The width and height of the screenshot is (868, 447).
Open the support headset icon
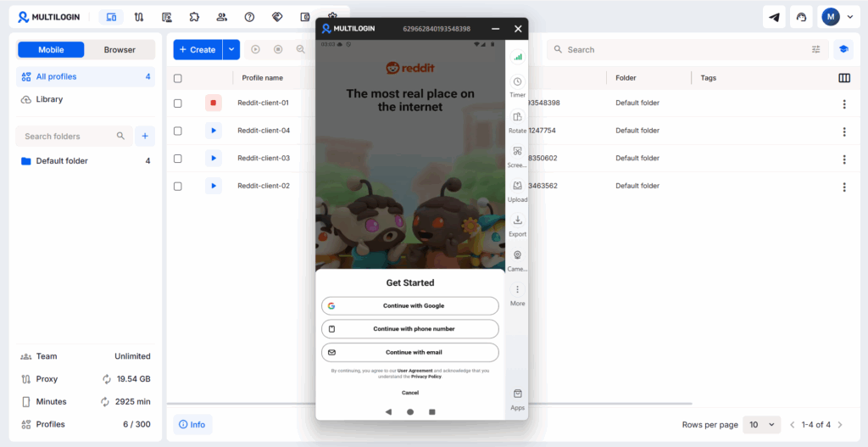801,17
